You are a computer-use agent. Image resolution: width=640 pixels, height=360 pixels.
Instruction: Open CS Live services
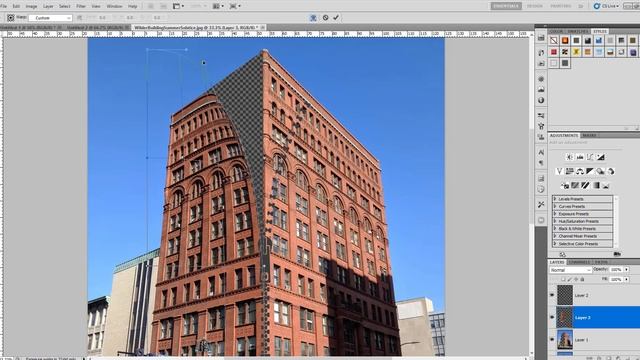click(x=607, y=6)
